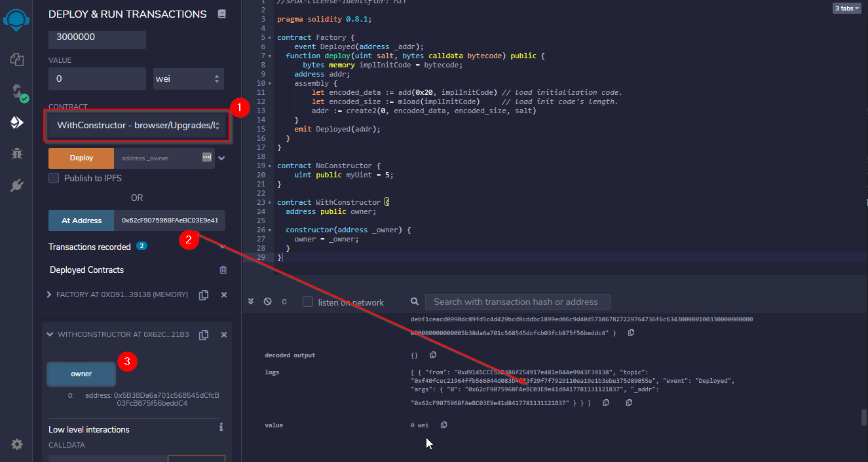Click the 'logs' label in terminal
The height and width of the screenshot is (462, 868).
[272, 372]
